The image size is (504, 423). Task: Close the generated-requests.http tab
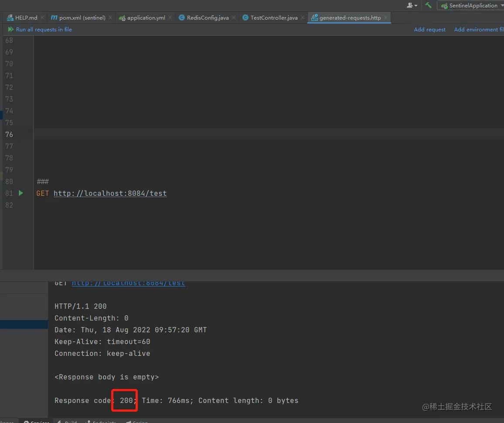(386, 18)
